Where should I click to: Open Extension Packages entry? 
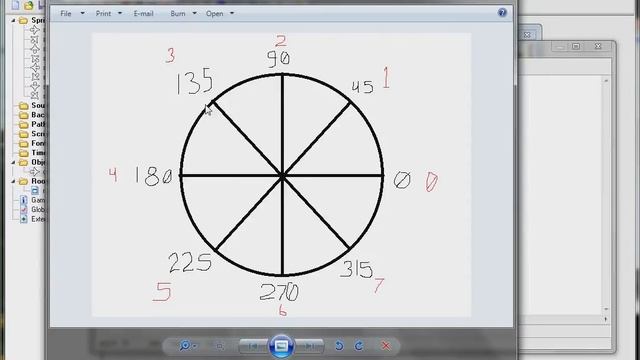click(x=32, y=219)
